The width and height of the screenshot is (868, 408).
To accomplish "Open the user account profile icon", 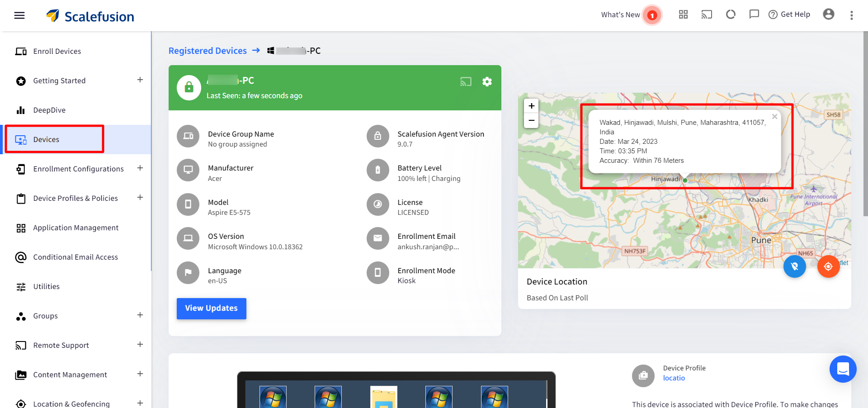I will pyautogui.click(x=829, y=14).
